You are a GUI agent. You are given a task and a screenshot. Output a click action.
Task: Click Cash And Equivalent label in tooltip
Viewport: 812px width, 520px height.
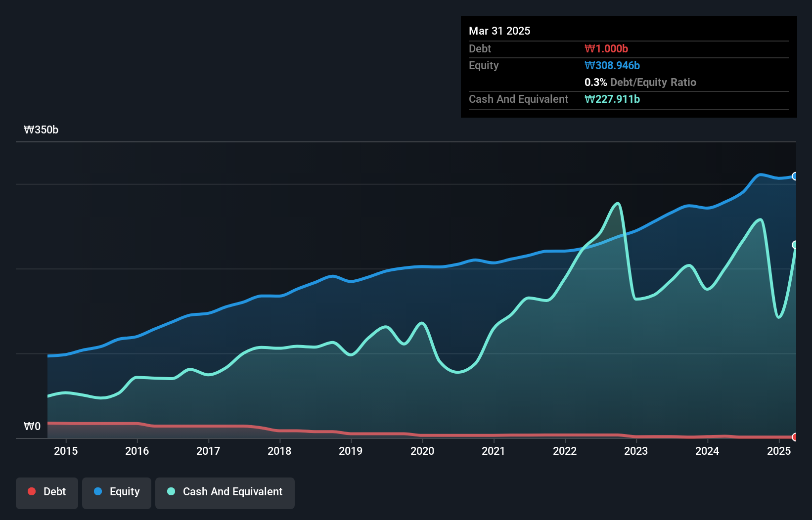(519, 99)
